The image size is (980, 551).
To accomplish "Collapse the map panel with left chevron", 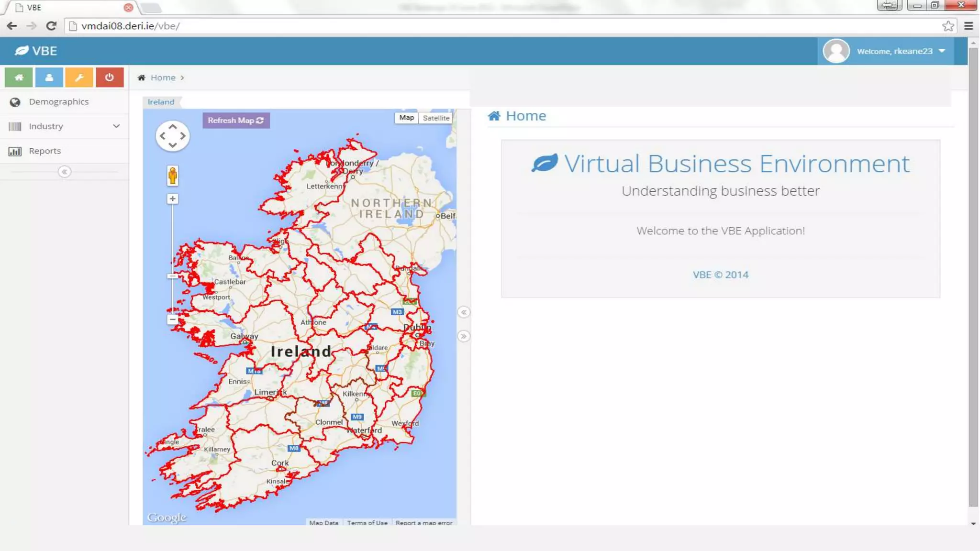I will click(463, 312).
